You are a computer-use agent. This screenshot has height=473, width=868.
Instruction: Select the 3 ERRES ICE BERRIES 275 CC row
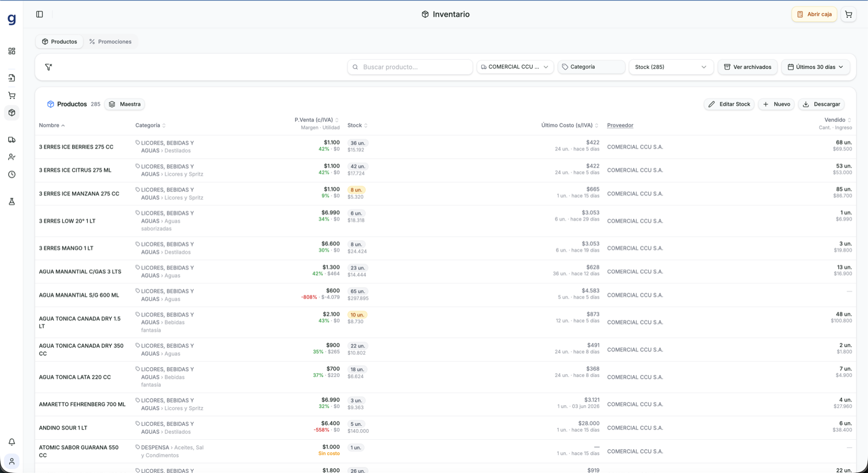pyautogui.click(x=445, y=147)
